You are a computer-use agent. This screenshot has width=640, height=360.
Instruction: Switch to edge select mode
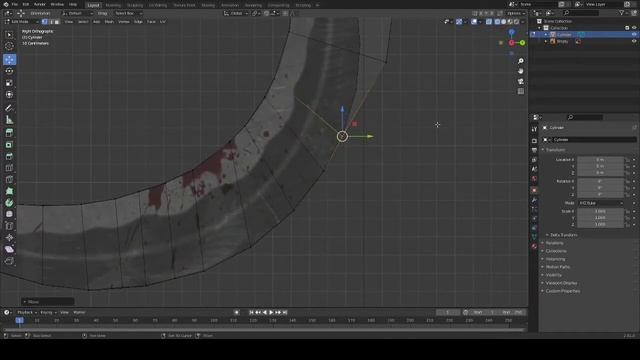click(x=51, y=22)
